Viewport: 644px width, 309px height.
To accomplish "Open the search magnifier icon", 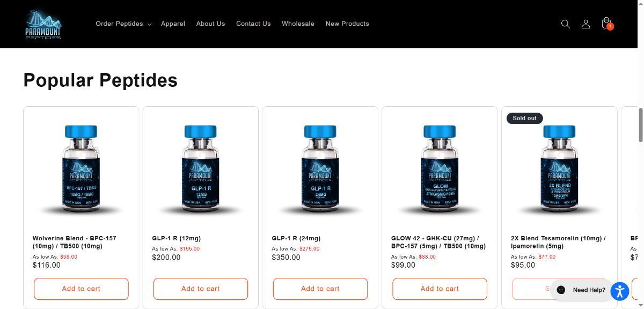I will coord(565,24).
